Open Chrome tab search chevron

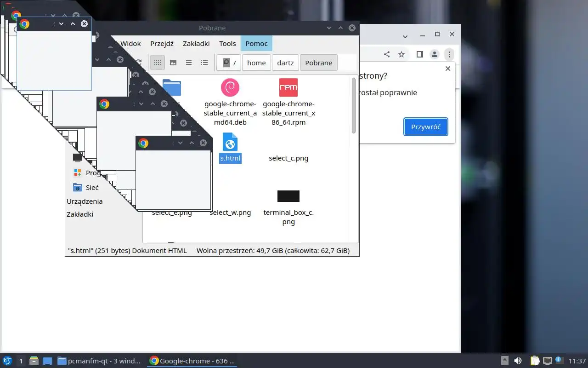coord(405,36)
